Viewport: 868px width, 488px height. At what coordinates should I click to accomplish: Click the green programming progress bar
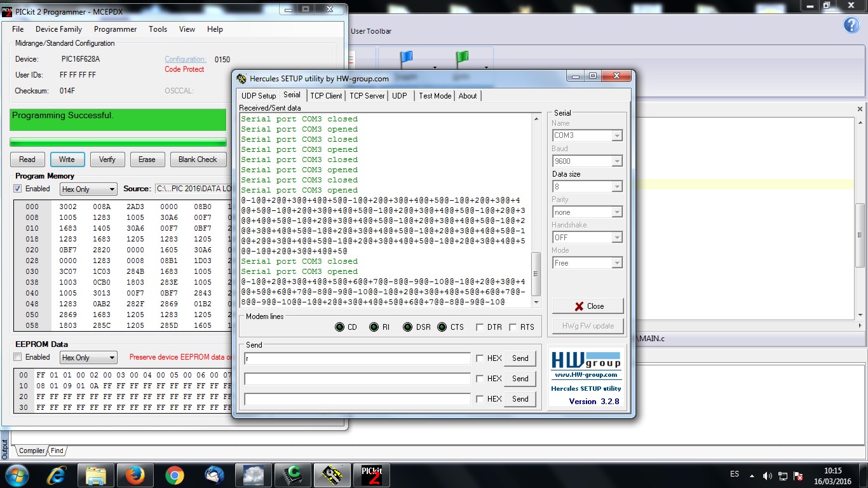(x=118, y=142)
